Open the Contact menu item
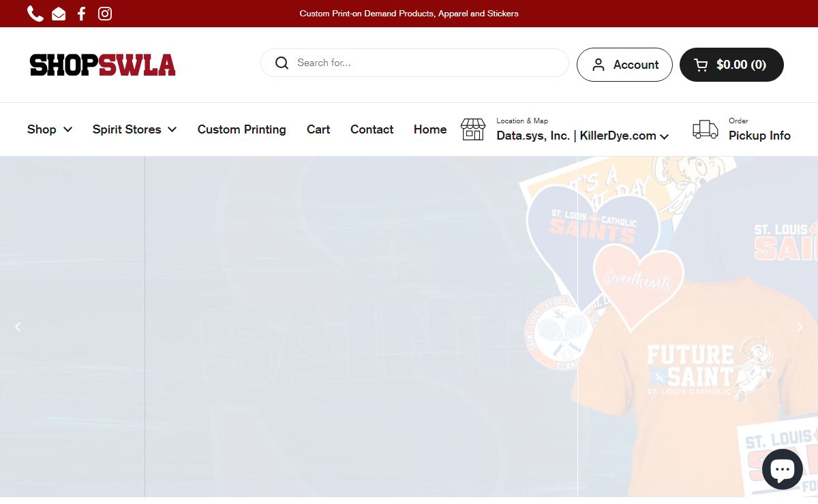 point(372,129)
